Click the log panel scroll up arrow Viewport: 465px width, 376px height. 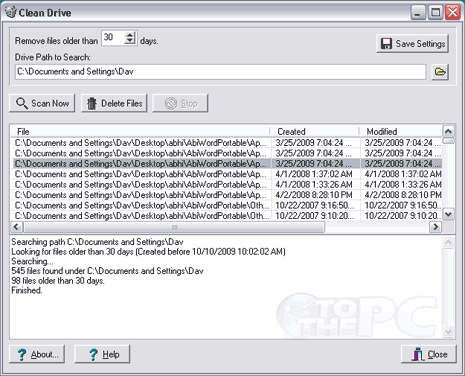pyautogui.click(x=448, y=242)
